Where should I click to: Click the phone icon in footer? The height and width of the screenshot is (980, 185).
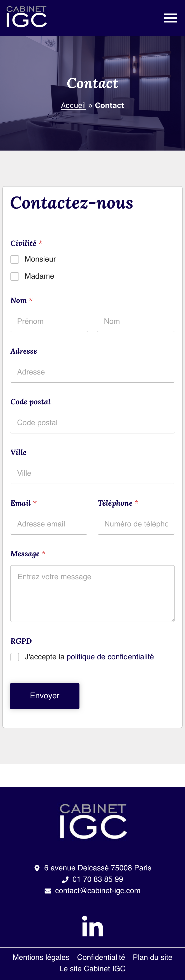coord(65,879)
